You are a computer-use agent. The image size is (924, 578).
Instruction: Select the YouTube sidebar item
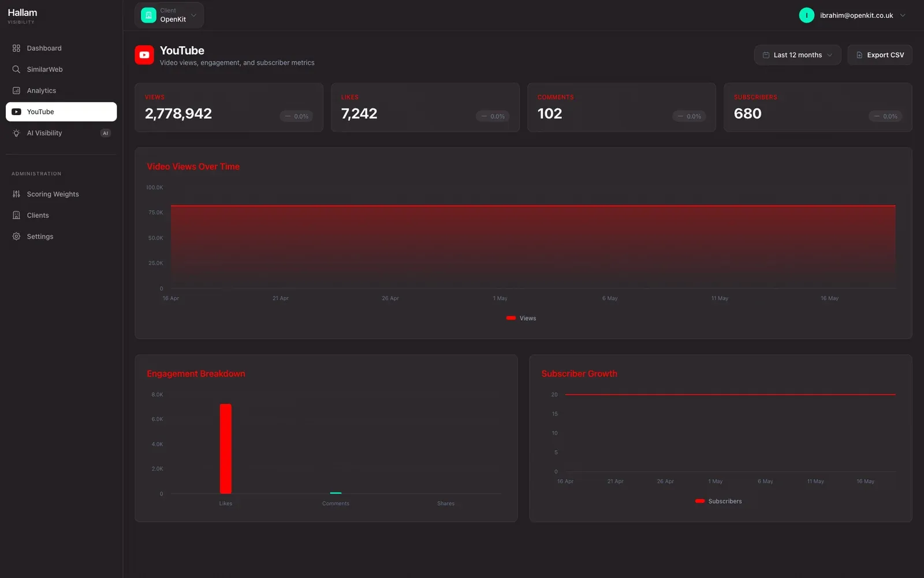[61, 112]
